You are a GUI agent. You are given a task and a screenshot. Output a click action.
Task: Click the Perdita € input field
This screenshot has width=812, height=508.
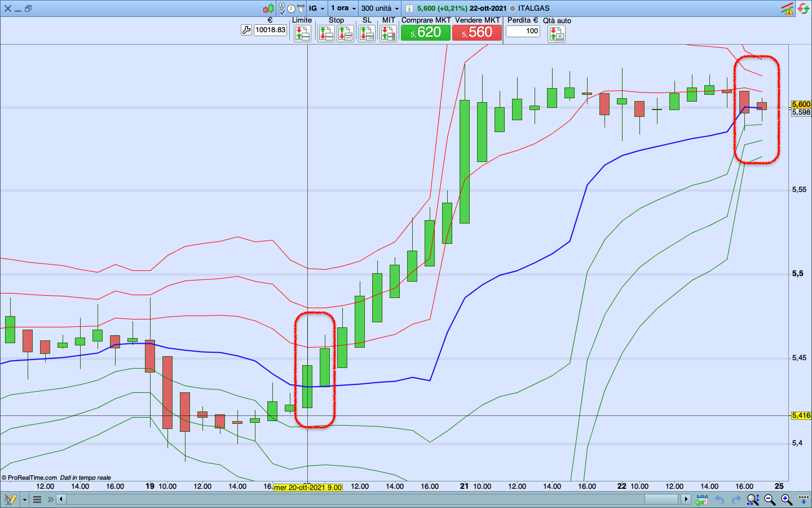[523, 31]
